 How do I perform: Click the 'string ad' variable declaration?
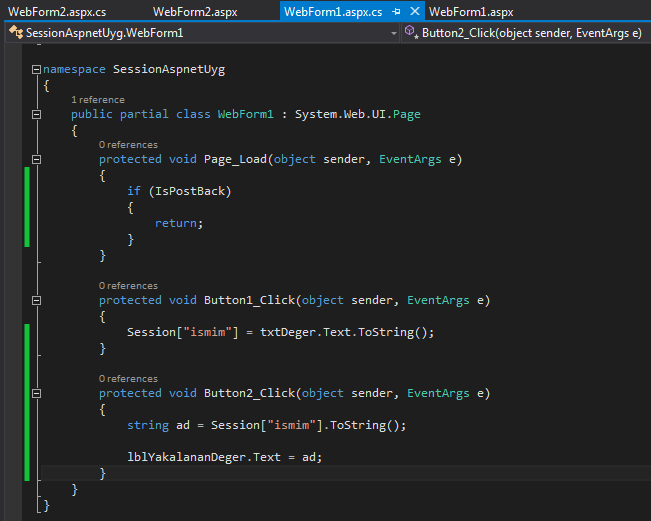(x=158, y=425)
